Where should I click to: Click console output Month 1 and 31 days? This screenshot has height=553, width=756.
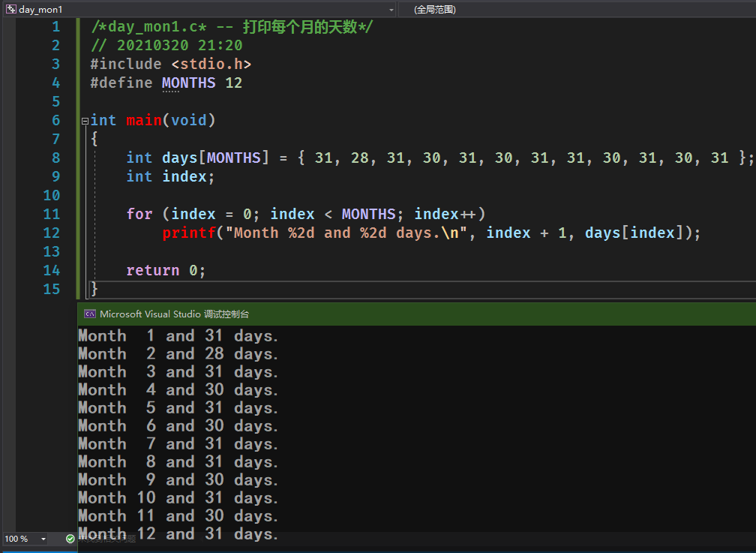(178, 336)
